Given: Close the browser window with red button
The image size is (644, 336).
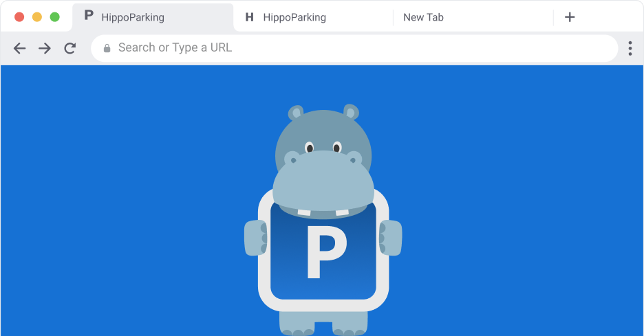Looking at the screenshot, I should pyautogui.click(x=19, y=16).
